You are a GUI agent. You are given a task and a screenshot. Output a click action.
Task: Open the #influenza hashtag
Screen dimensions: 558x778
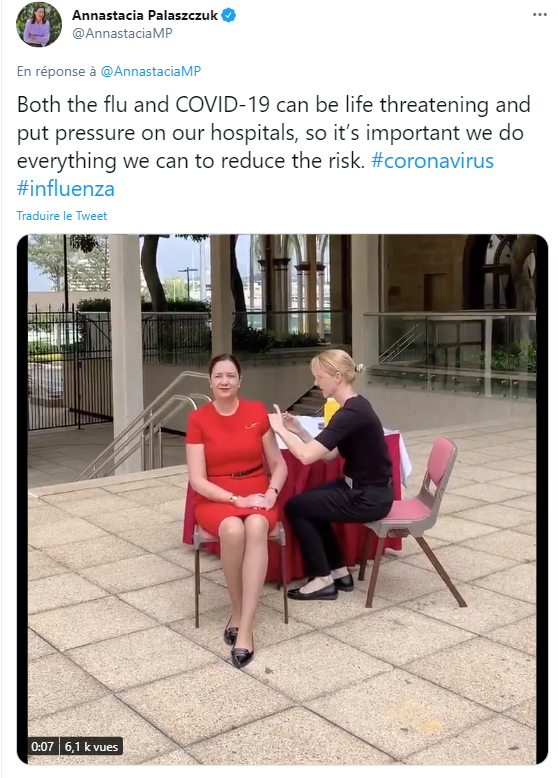click(x=65, y=189)
